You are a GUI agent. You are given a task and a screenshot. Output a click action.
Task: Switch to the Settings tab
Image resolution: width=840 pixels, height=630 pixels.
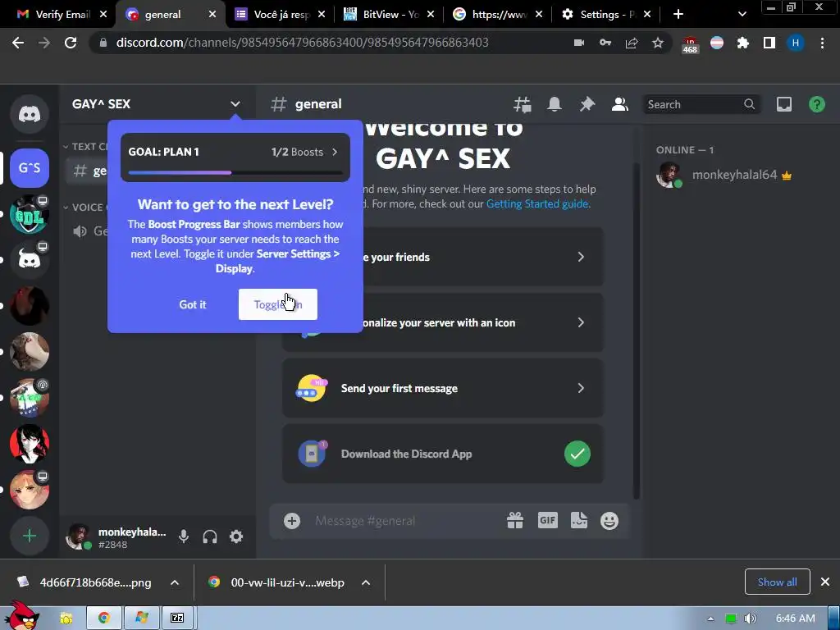click(606, 15)
